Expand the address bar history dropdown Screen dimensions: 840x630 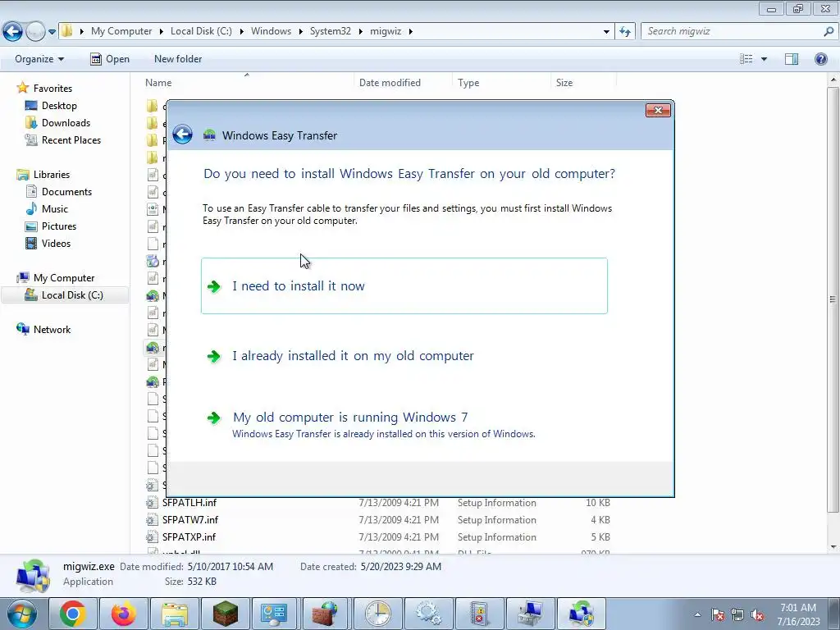coord(606,32)
